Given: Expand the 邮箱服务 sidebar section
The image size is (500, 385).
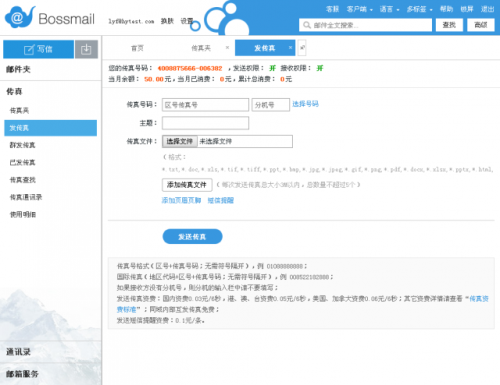Looking at the screenshot, I should 22,374.
